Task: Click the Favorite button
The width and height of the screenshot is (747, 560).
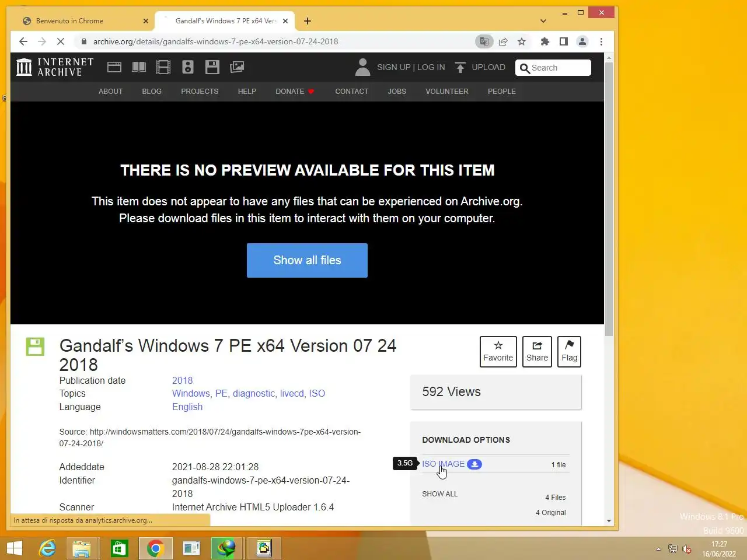Action: pos(498,352)
